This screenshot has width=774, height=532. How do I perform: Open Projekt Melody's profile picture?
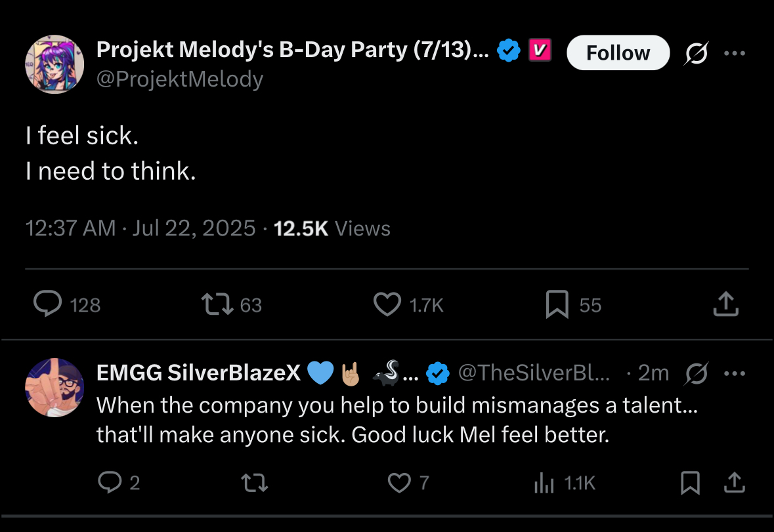[x=54, y=64]
